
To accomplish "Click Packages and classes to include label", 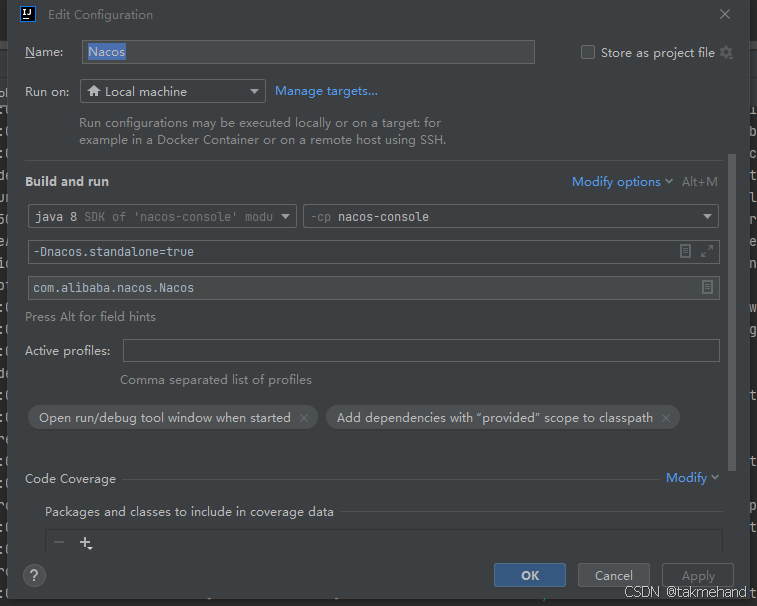I will click(x=189, y=512).
